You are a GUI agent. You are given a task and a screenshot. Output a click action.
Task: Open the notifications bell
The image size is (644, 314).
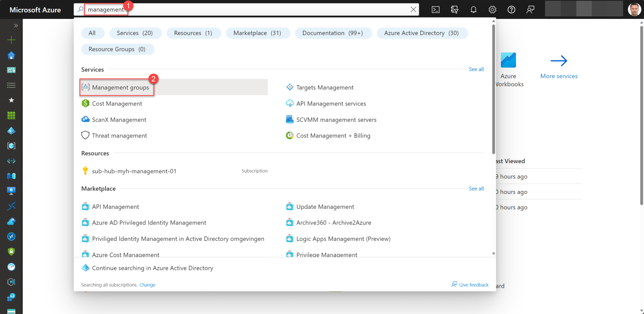(x=473, y=9)
